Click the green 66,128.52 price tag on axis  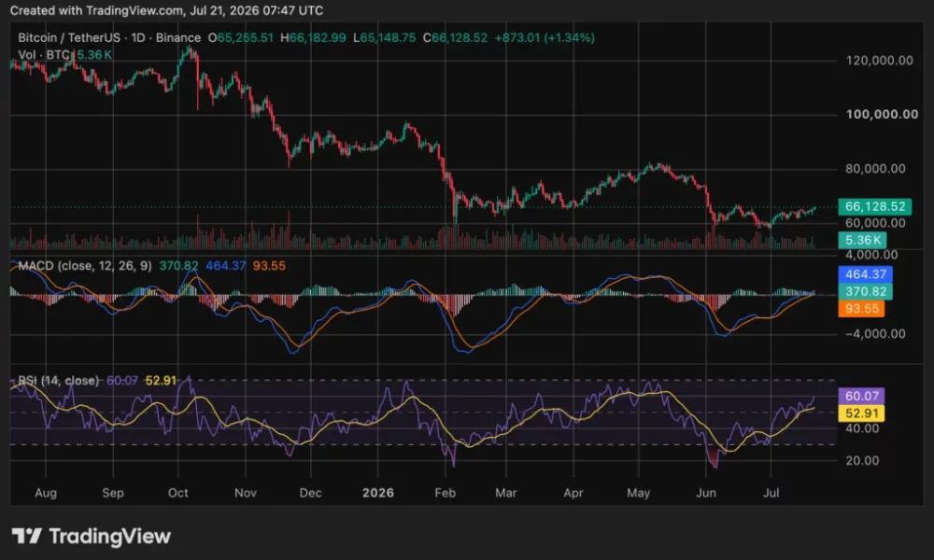pyautogui.click(x=874, y=206)
